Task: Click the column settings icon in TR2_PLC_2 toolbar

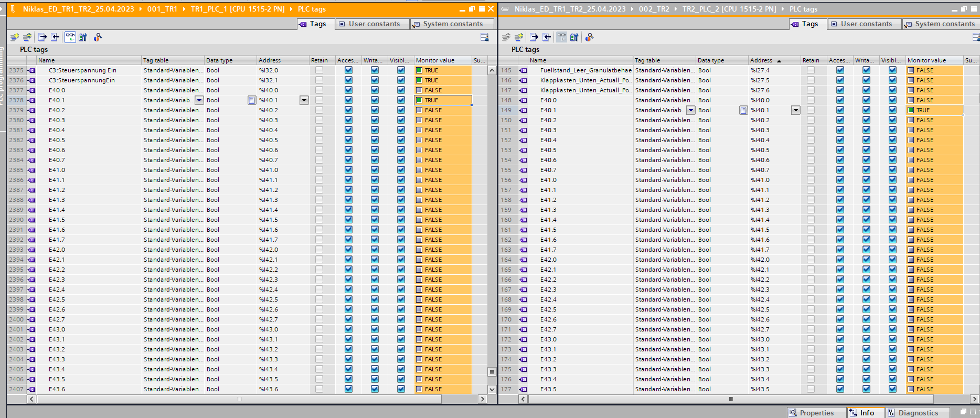Action: click(975, 37)
